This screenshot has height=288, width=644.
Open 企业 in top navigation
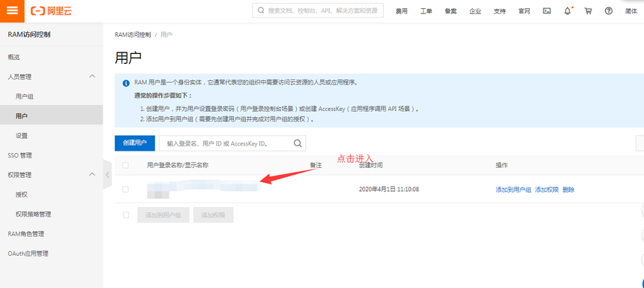tap(475, 11)
